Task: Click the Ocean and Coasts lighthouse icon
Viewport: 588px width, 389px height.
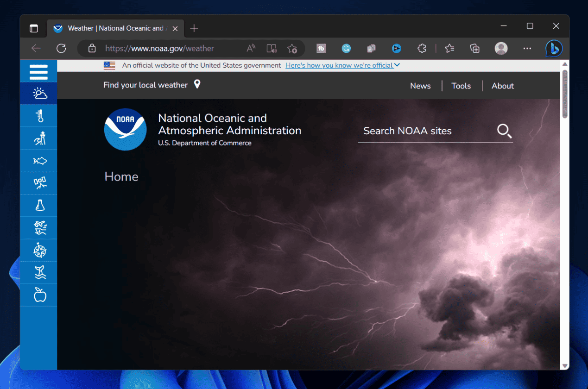Action: (x=38, y=138)
